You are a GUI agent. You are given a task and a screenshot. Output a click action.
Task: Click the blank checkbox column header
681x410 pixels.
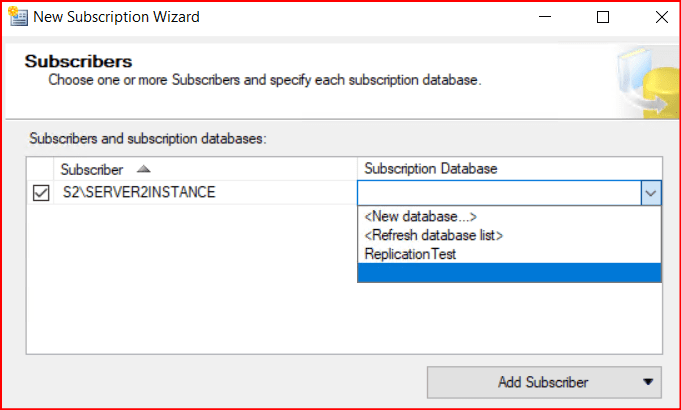pyautogui.click(x=41, y=169)
